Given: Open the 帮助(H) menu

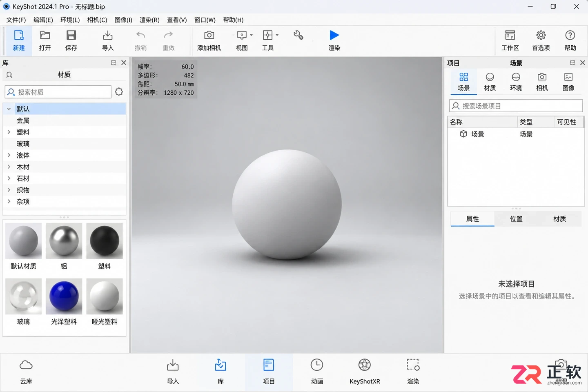Looking at the screenshot, I should pyautogui.click(x=233, y=20).
